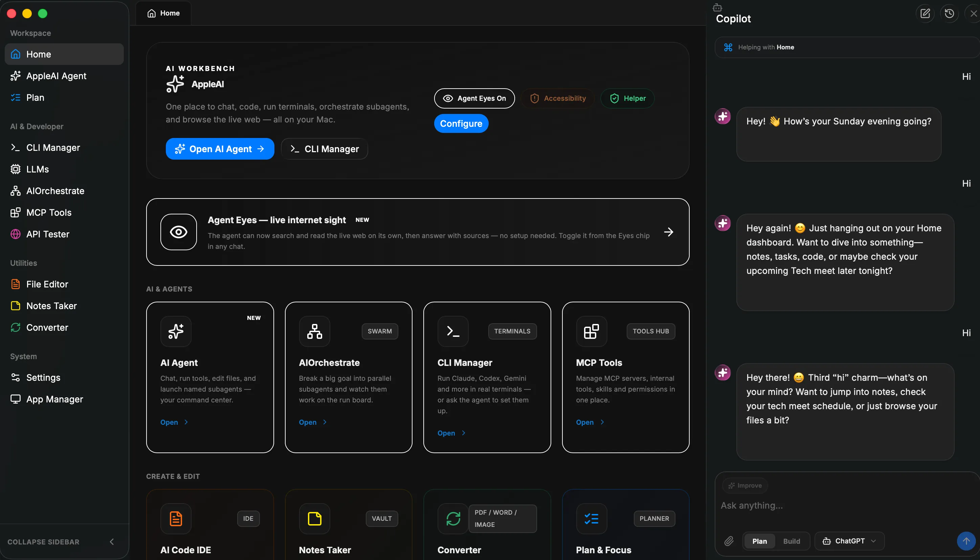The image size is (980, 560).
Task: Switch Copilot to Build mode
Action: pos(791,541)
